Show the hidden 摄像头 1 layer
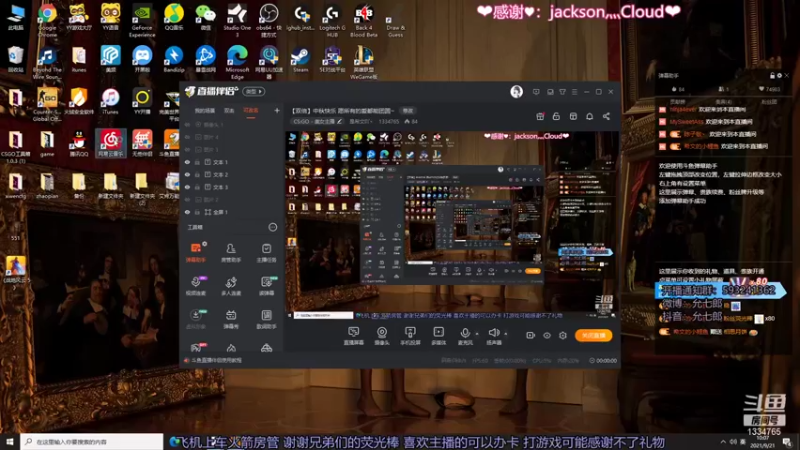Image resolution: width=800 pixels, height=450 pixels. pos(187,124)
